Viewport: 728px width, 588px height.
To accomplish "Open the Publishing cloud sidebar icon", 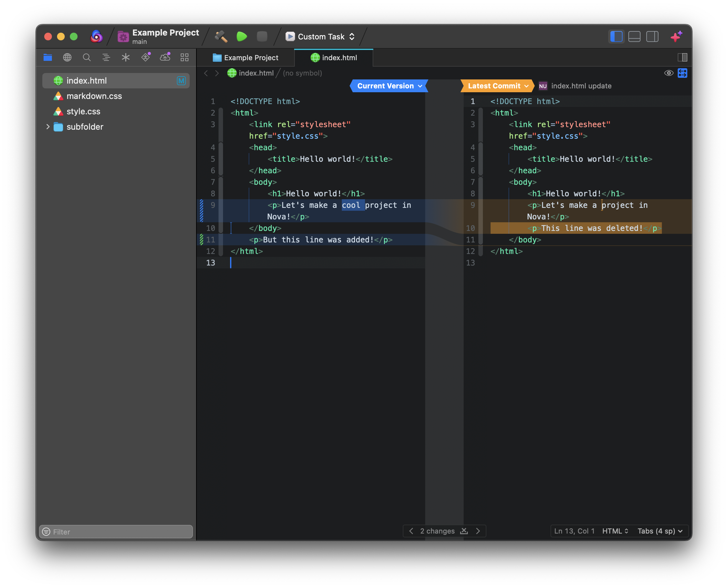I will tap(165, 57).
